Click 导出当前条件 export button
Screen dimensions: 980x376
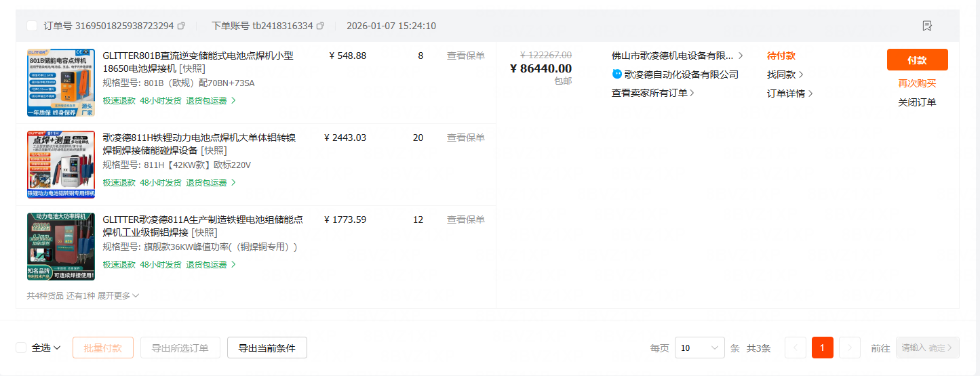click(267, 348)
